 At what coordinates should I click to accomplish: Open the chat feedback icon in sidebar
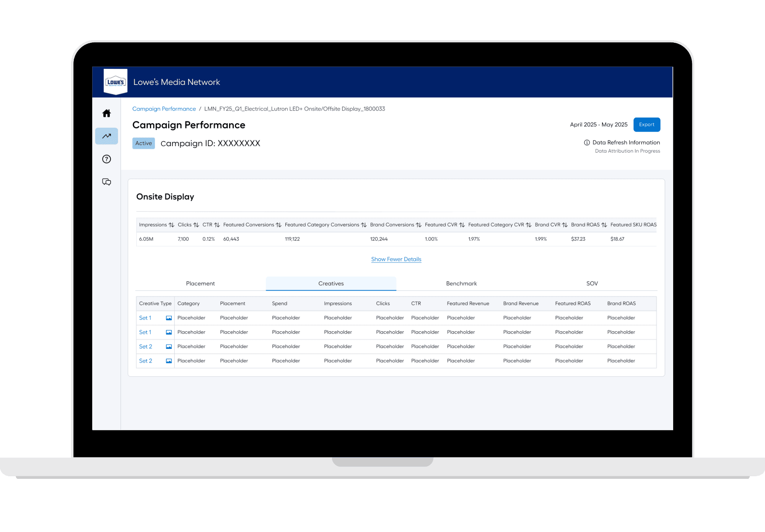(106, 182)
